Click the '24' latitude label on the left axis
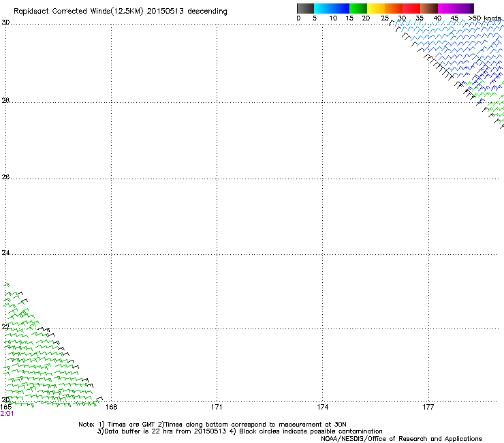The image size is (504, 443). 5,253
